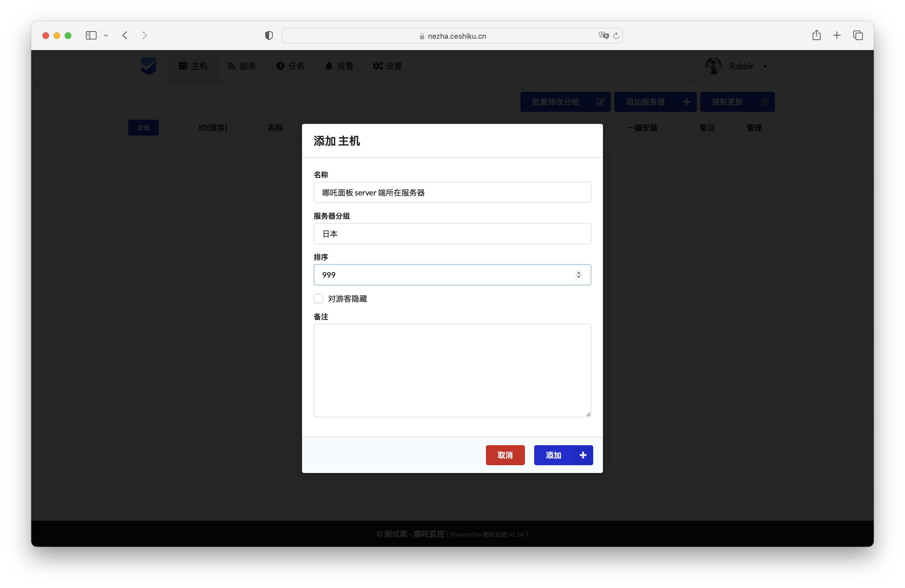The height and width of the screenshot is (588, 905).
Task: Focus the 名称 input field
Action: coord(452,193)
